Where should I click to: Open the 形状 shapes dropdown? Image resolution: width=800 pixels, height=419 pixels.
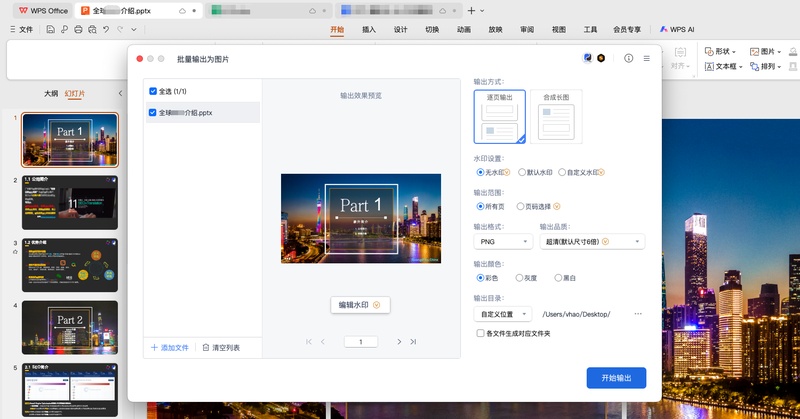pyautogui.click(x=720, y=52)
